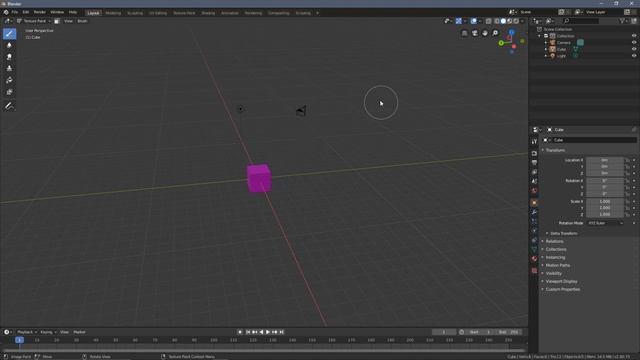This screenshot has height=360, width=640.
Task: Hide Light with its eye icon
Action: [x=634, y=56]
